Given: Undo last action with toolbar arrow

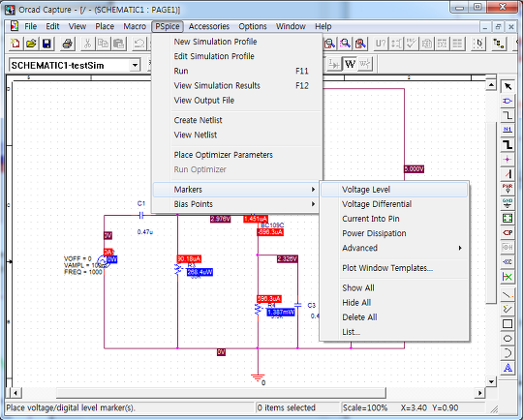Looking at the screenshot, I should (139, 44).
